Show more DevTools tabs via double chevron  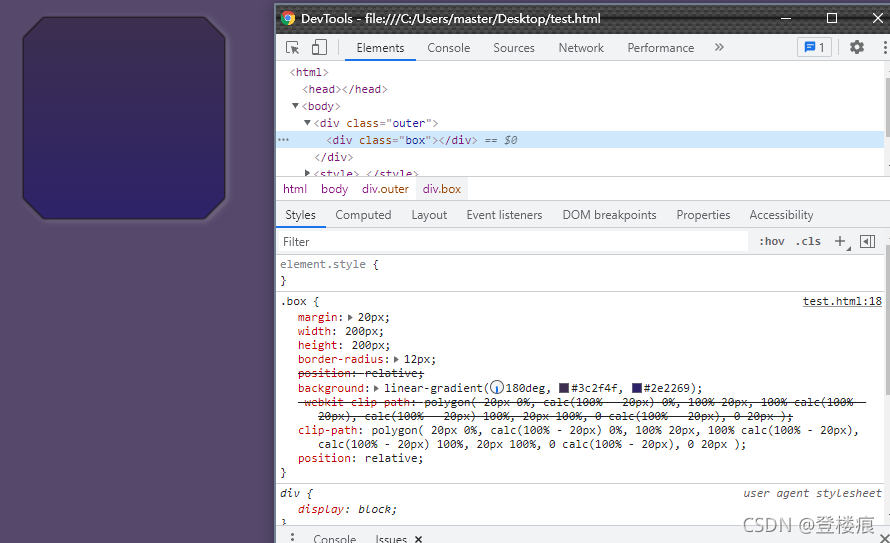[719, 47]
